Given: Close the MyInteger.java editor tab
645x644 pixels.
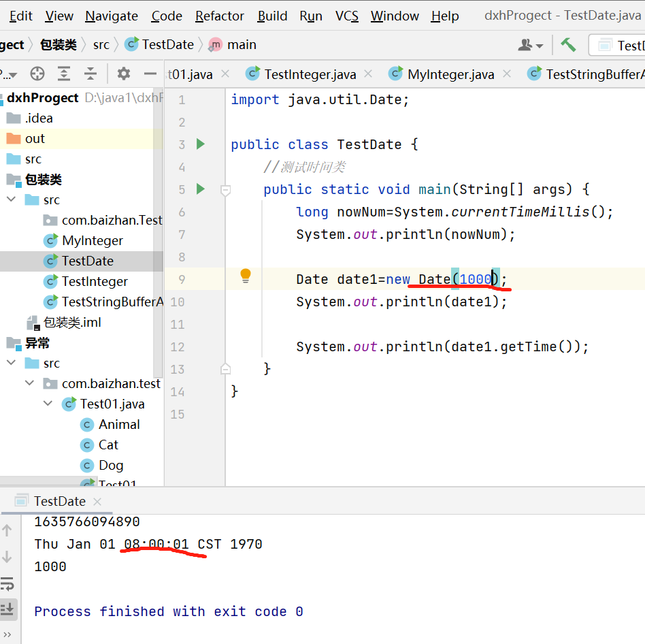Looking at the screenshot, I should (507, 74).
